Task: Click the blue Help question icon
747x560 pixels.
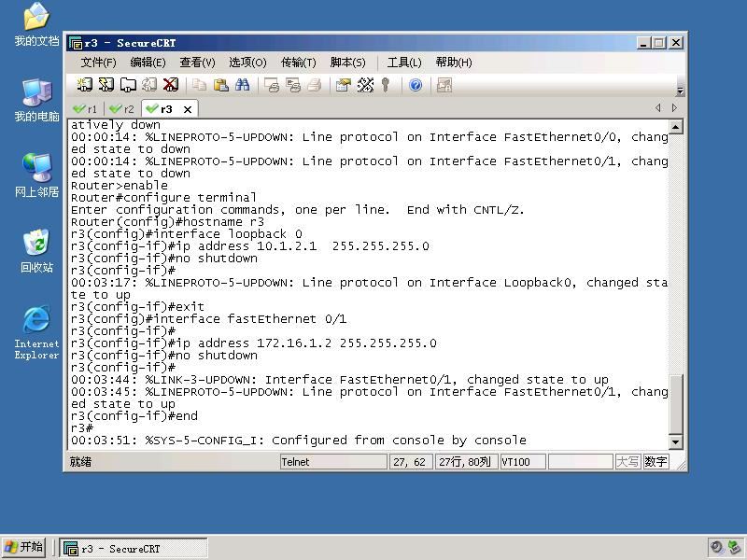Action: 416,85
